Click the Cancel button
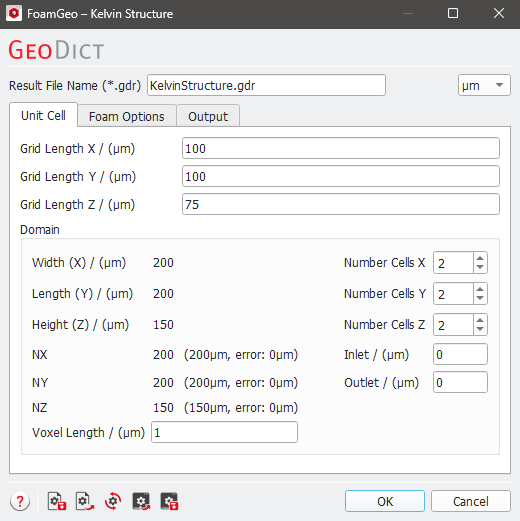Screen dimensions: 520x521 coord(471,501)
